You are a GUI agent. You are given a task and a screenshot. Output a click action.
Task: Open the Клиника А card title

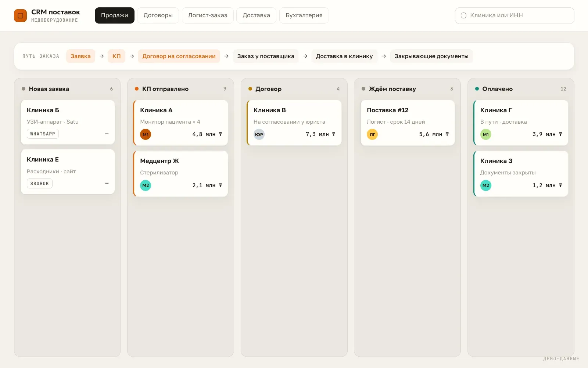point(156,110)
